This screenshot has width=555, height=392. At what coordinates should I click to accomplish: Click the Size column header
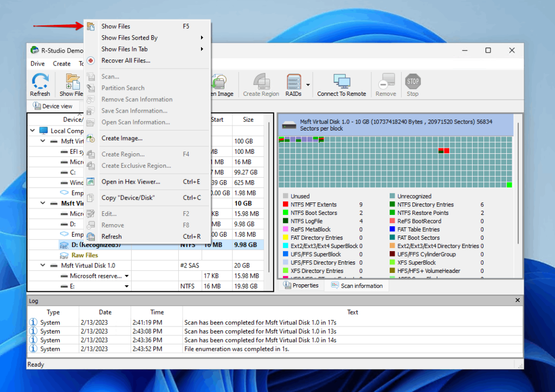pyautogui.click(x=248, y=120)
